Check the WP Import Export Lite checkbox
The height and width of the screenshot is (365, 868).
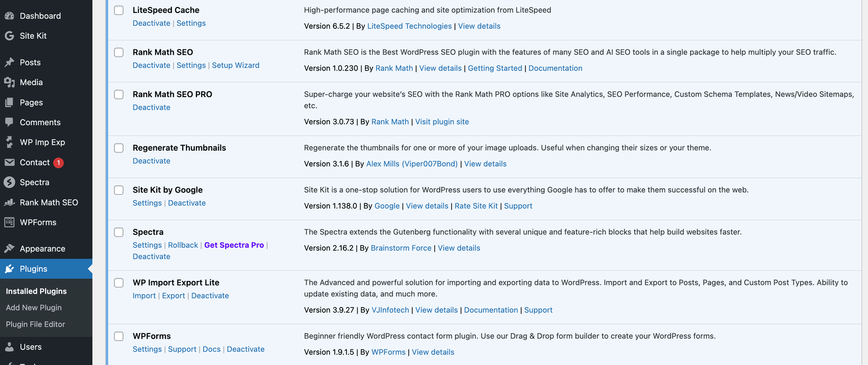click(x=119, y=283)
